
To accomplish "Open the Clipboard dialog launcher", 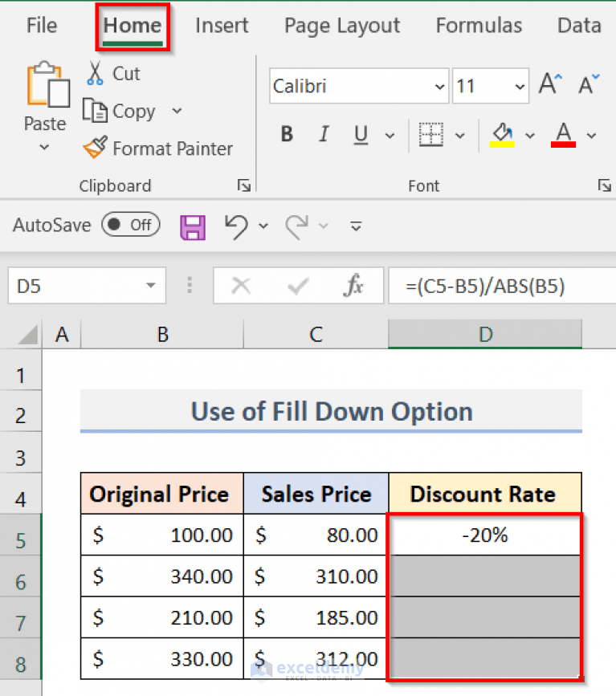I will point(243,185).
